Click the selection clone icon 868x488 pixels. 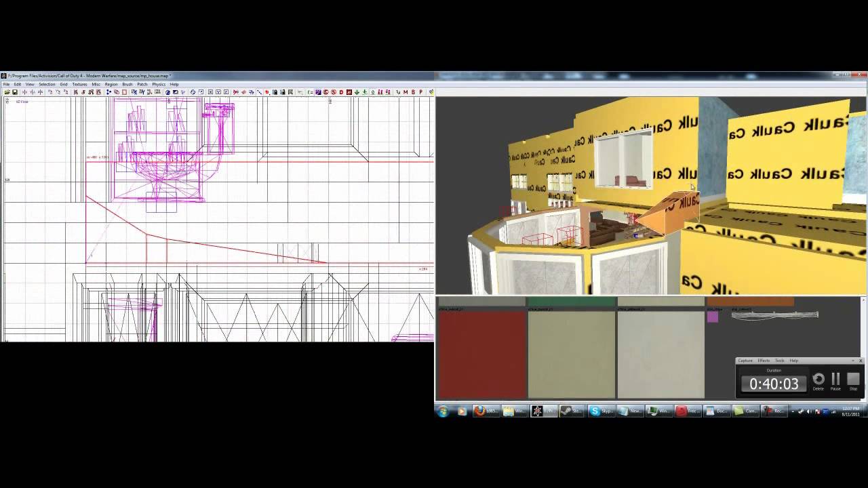[117, 92]
